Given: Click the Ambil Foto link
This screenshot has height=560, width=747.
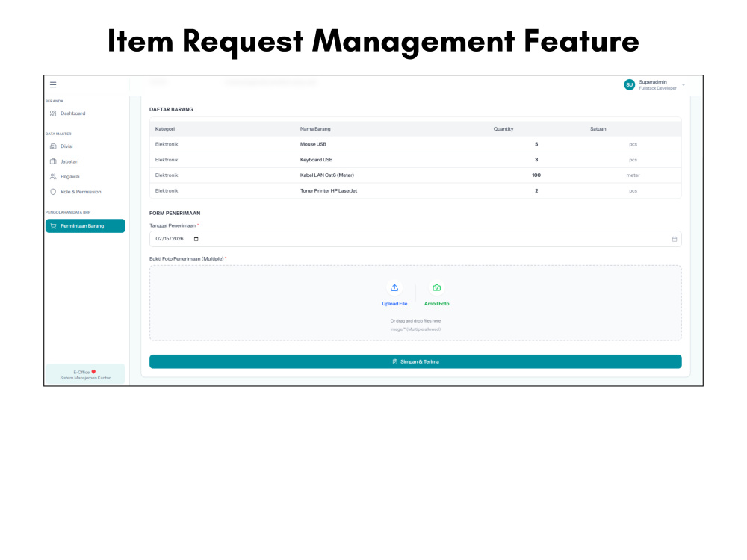Looking at the screenshot, I should tap(436, 304).
